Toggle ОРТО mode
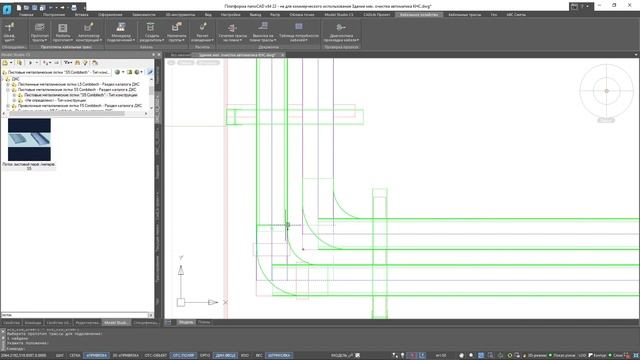640x360 pixels. coord(205,356)
